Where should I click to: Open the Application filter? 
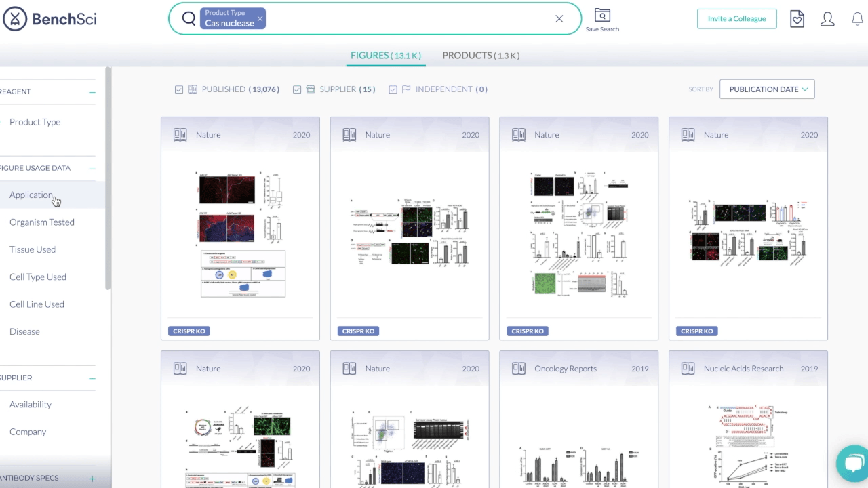coord(31,195)
